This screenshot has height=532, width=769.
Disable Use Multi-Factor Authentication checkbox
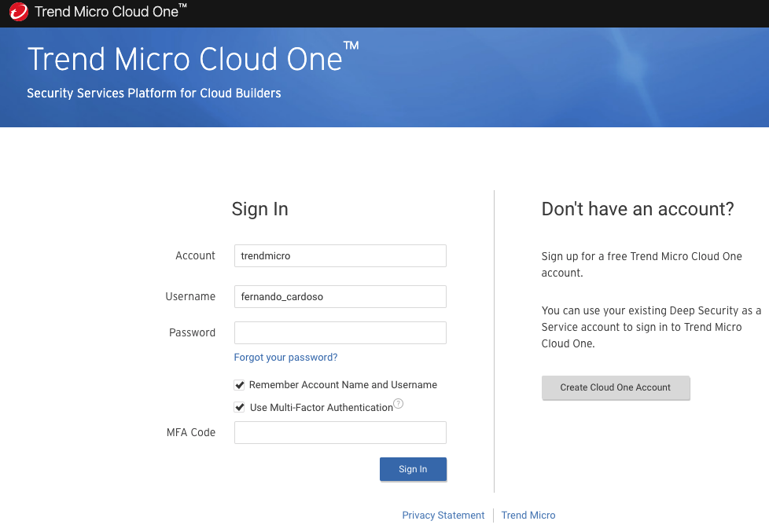tap(239, 408)
